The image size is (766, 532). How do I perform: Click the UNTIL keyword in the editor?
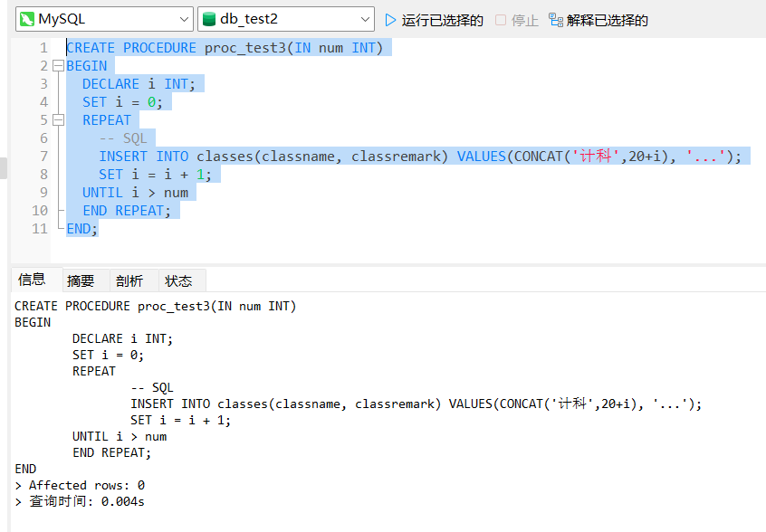[x=102, y=193]
